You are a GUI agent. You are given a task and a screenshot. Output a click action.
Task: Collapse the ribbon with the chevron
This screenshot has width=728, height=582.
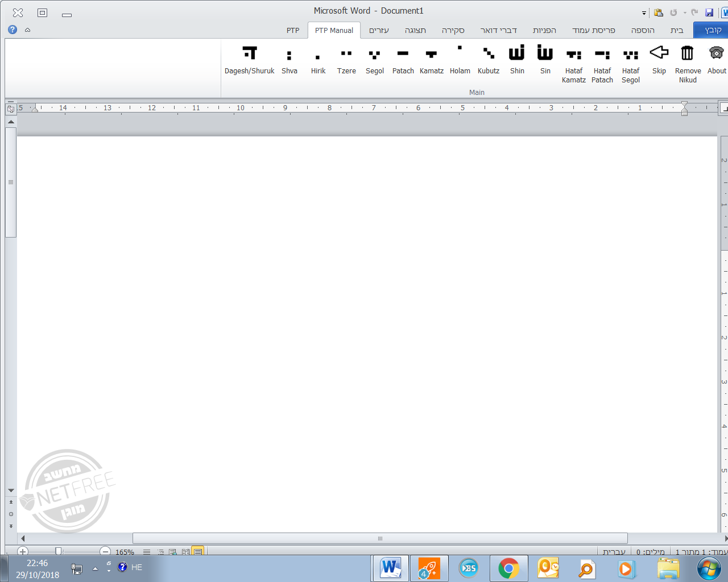tap(27, 30)
